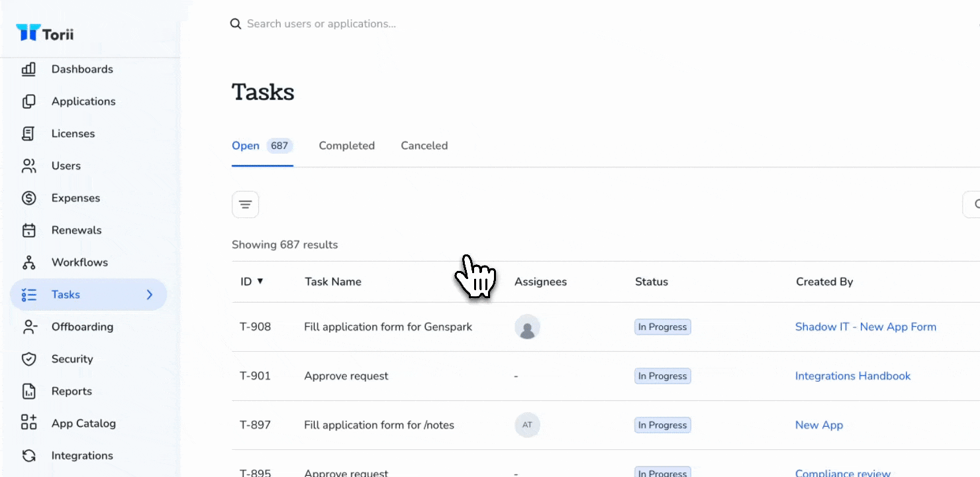Select the Licenses receipt icon
This screenshot has width=980, height=477.
coord(28,133)
